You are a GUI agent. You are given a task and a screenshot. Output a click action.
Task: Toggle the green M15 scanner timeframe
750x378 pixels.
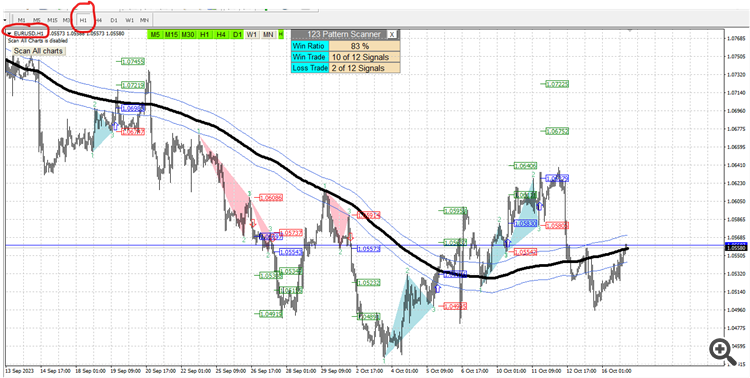(x=171, y=35)
